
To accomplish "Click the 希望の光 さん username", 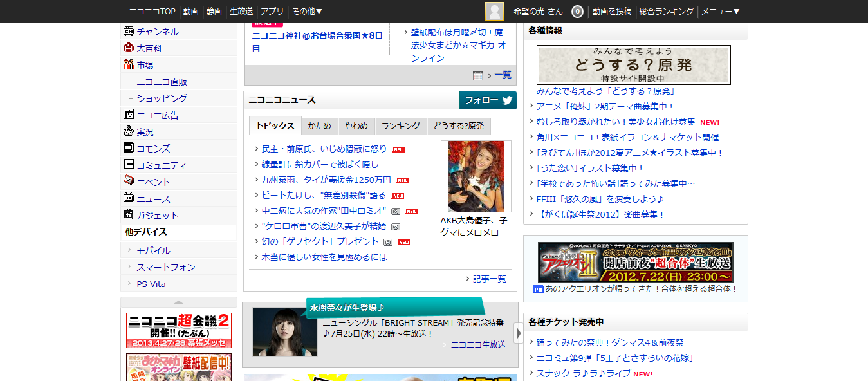I will point(539,12).
